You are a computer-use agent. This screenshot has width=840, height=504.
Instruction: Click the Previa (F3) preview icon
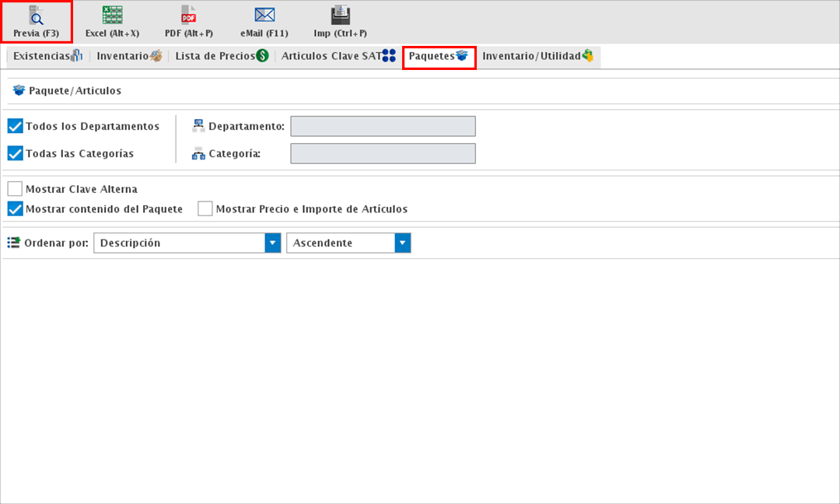36,16
